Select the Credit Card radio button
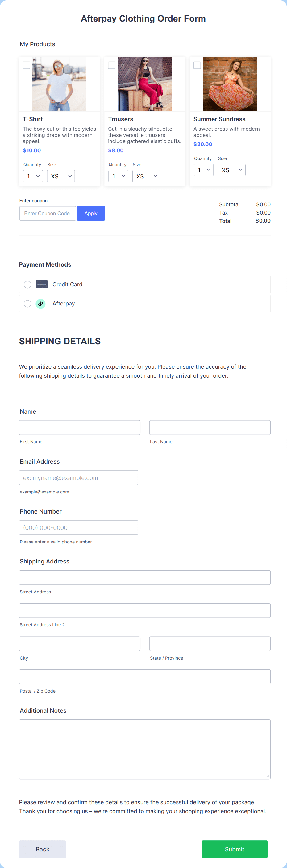Viewport: 287px width, 868px height. click(27, 285)
